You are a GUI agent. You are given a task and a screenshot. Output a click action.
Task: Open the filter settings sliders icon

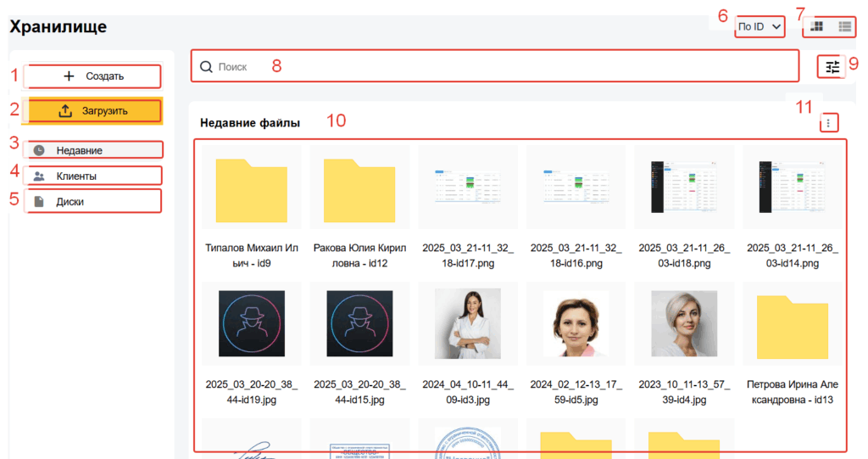click(832, 67)
